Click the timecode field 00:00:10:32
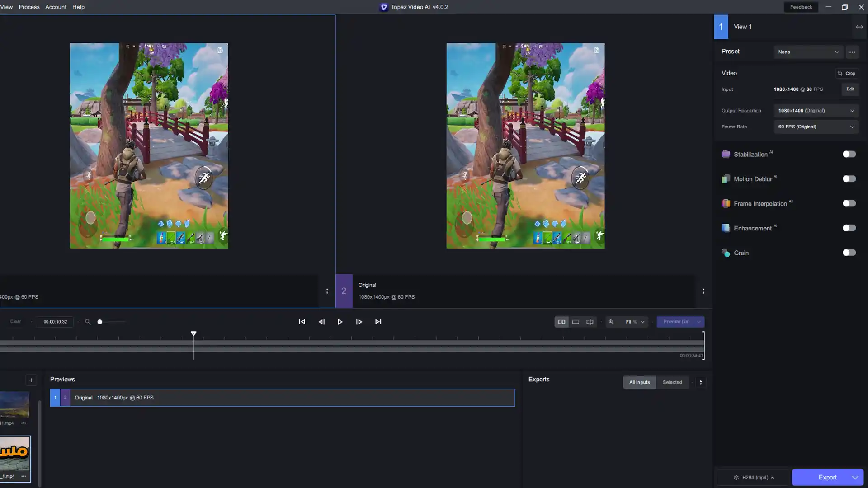This screenshot has height=488, width=868. click(55, 322)
